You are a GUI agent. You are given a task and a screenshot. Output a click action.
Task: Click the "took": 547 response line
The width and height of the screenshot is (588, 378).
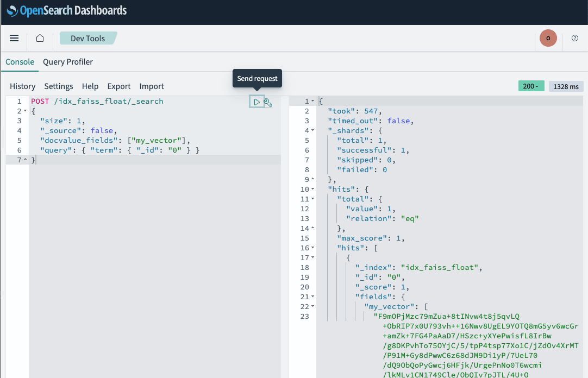click(x=355, y=111)
